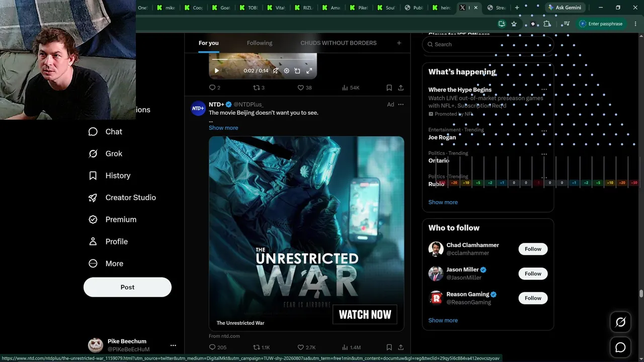
Task: Open the NTD+ profile avatar
Action: pos(198,108)
